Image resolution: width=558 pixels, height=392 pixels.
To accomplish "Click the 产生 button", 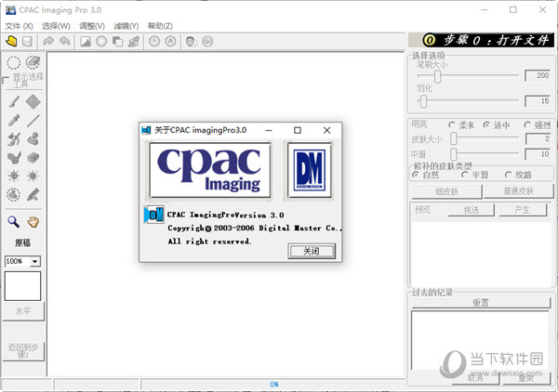I will pos(523,210).
